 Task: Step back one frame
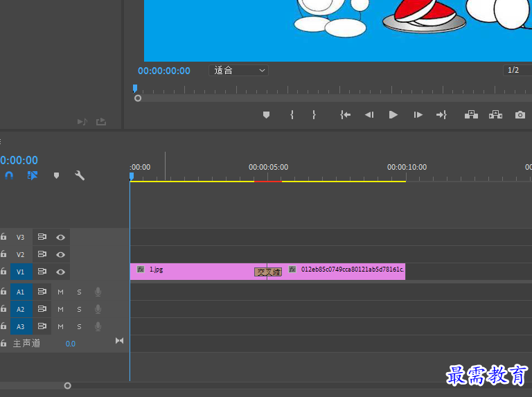coord(369,115)
